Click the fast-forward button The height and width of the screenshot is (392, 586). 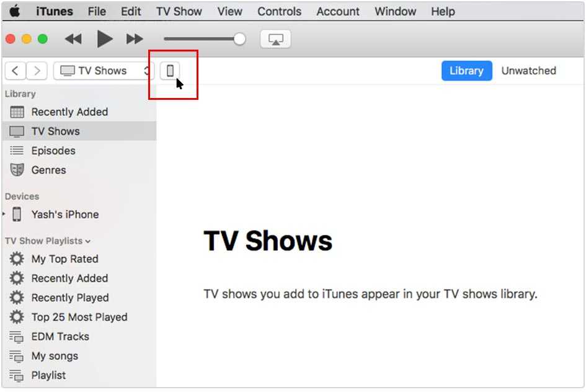coord(135,39)
